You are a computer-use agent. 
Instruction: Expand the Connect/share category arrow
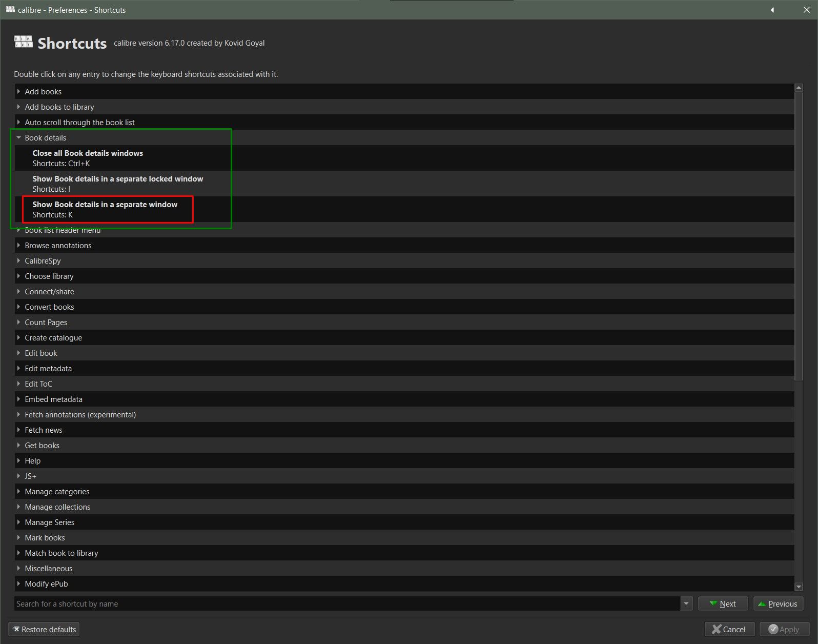click(x=18, y=291)
